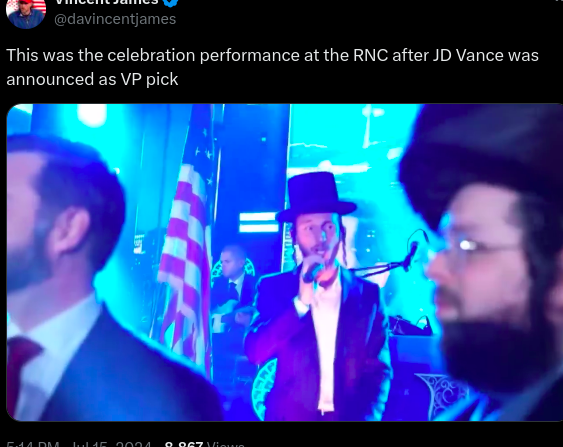Click the word RNC in the tweet
Image resolution: width=563 pixels, height=447 pixels.
[371, 55]
